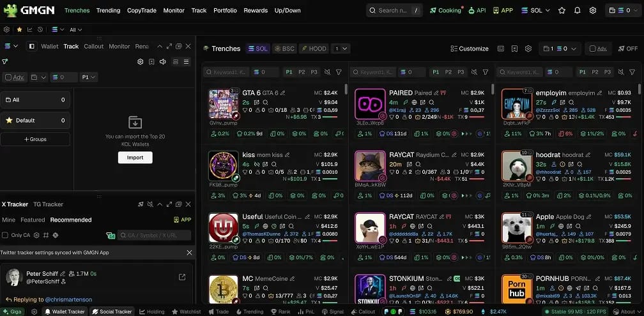The height and width of the screenshot is (316, 644).
Task: Open the Cooking rocket link
Action: click(x=446, y=10)
